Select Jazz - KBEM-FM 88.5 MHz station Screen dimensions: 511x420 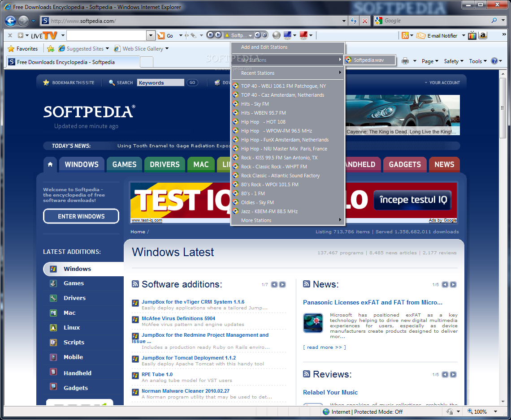pos(287,211)
